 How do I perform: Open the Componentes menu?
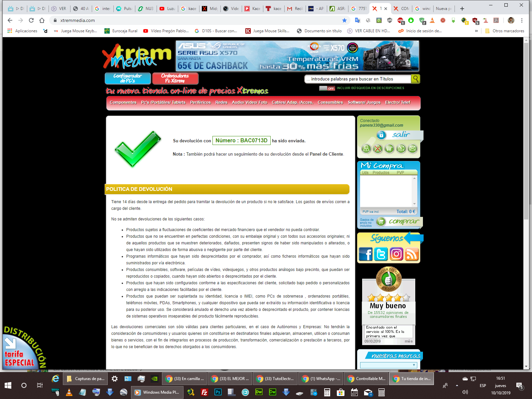pos(123,102)
